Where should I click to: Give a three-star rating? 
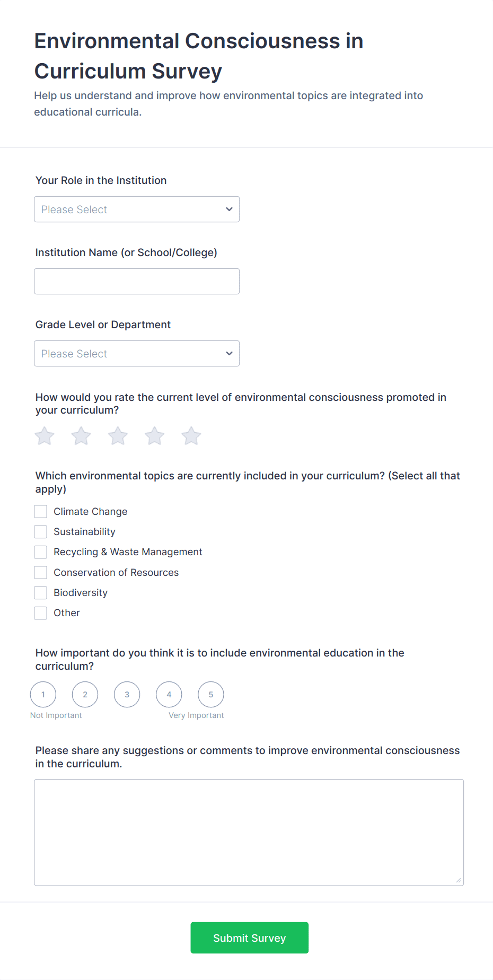tap(117, 435)
